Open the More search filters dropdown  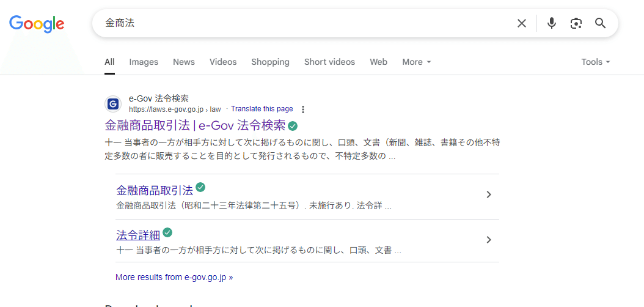[417, 62]
